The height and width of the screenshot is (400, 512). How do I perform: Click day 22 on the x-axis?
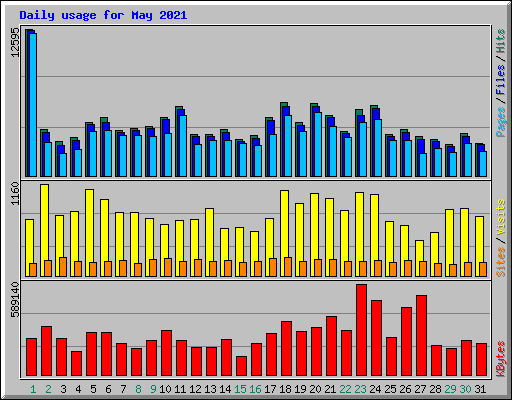click(345, 389)
